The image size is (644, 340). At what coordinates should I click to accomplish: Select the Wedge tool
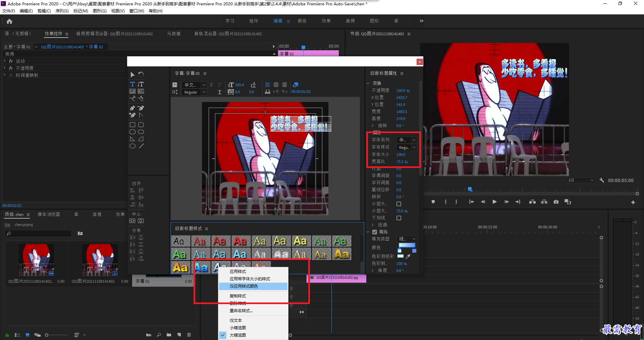(x=132, y=139)
